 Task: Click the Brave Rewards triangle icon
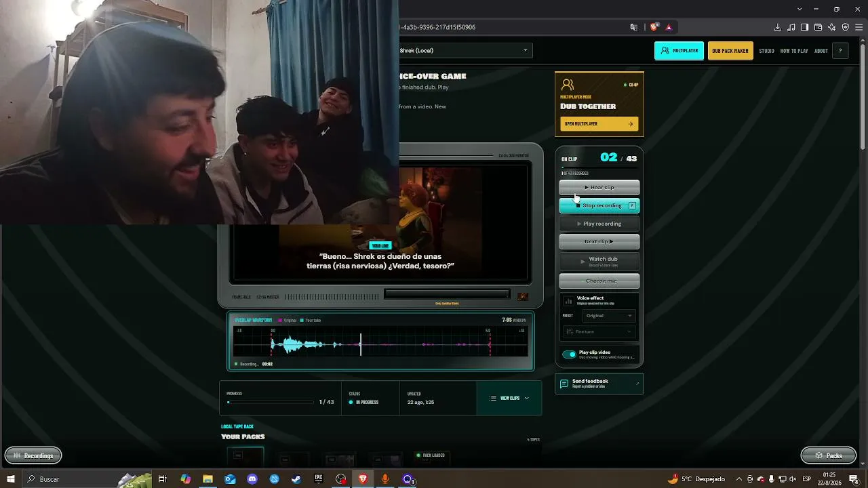point(669,27)
